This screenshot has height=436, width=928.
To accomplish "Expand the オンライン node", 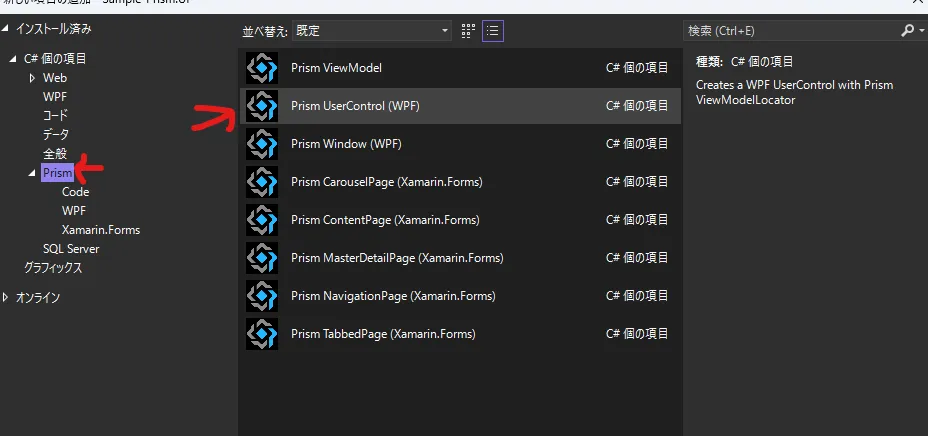I will 5,298.
